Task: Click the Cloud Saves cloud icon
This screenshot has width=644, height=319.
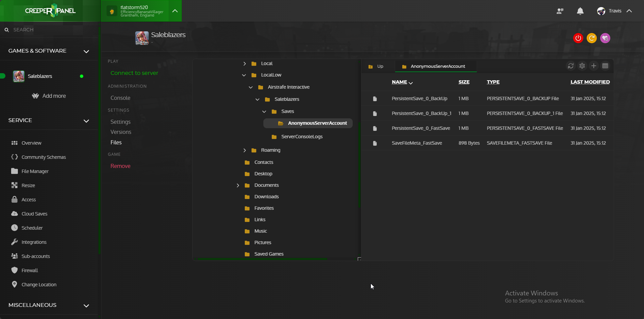Action: click(14, 213)
